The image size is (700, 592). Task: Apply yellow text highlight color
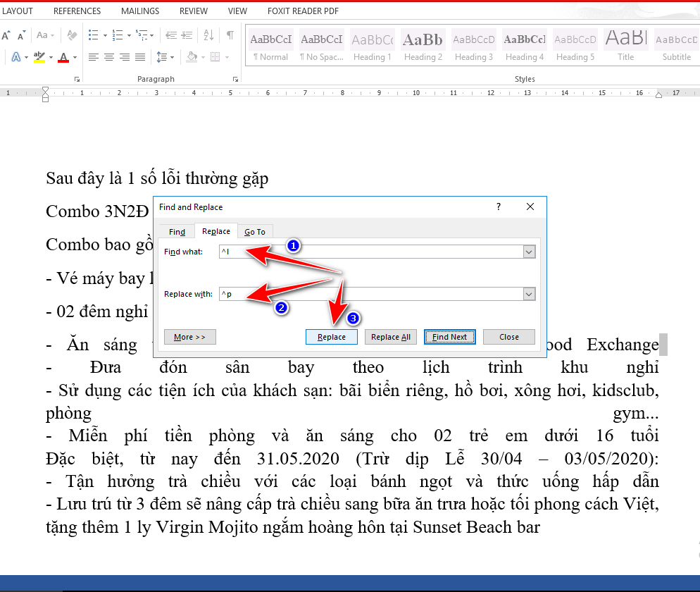[x=39, y=57]
